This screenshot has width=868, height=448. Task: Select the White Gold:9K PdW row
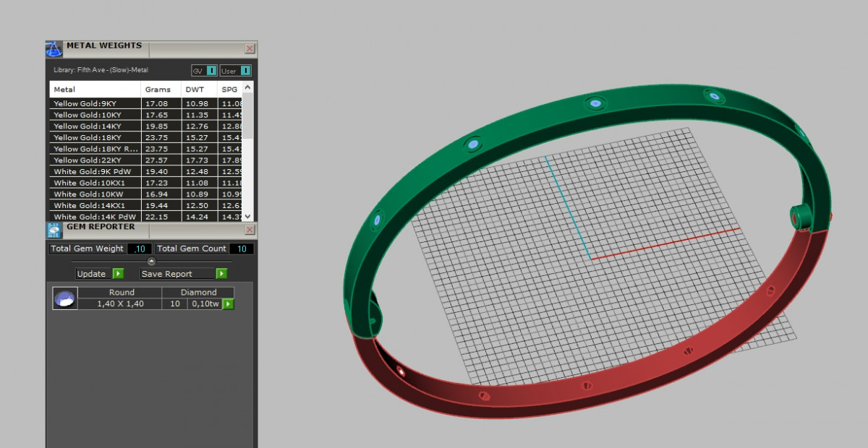point(146,171)
